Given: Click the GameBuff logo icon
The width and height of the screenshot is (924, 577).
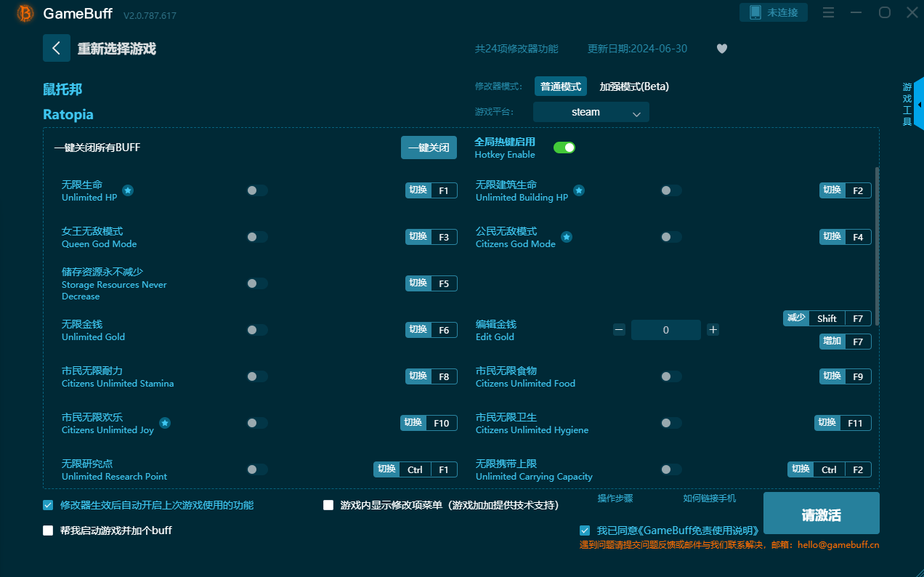Looking at the screenshot, I should pyautogui.click(x=25, y=13).
